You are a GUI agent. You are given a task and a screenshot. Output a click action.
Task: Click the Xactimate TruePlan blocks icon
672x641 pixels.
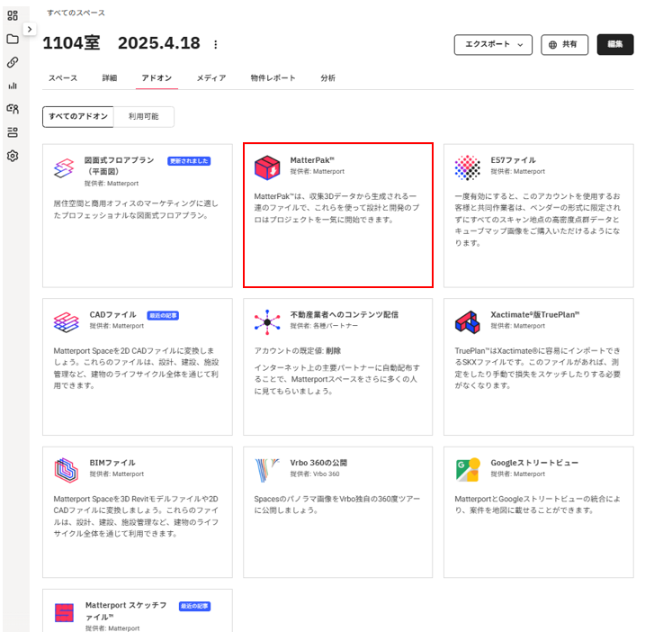click(x=467, y=322)
